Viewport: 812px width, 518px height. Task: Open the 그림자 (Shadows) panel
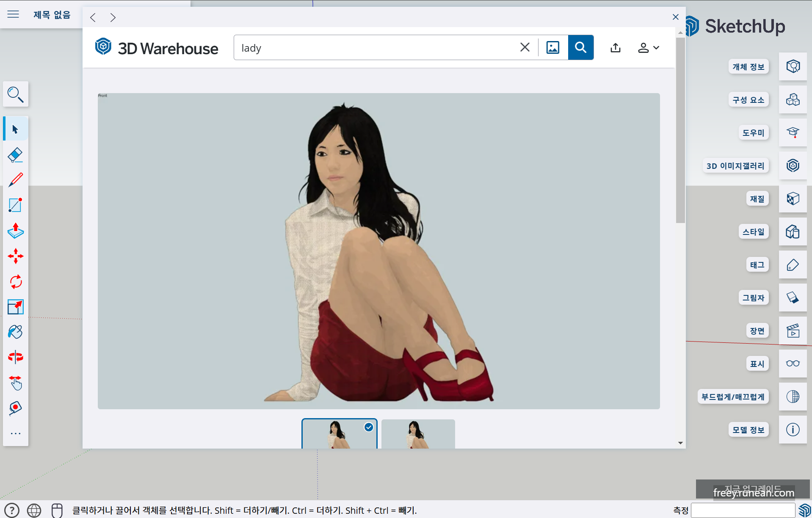tap(793, 298)
